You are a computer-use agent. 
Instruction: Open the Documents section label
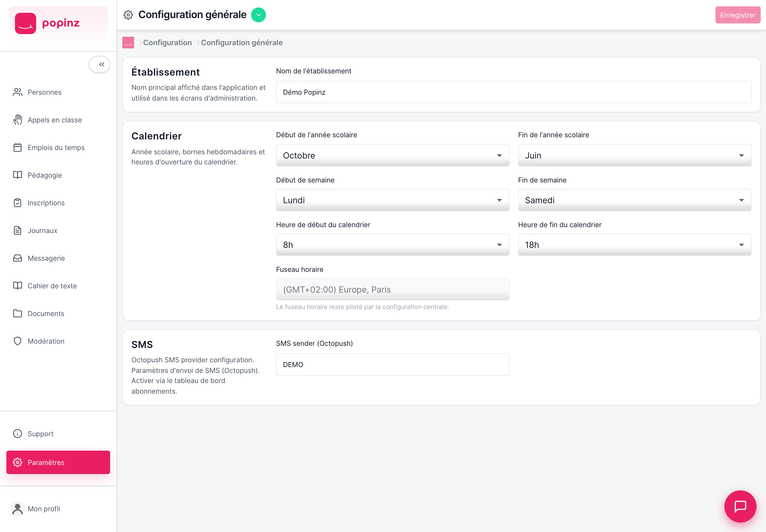46,314
